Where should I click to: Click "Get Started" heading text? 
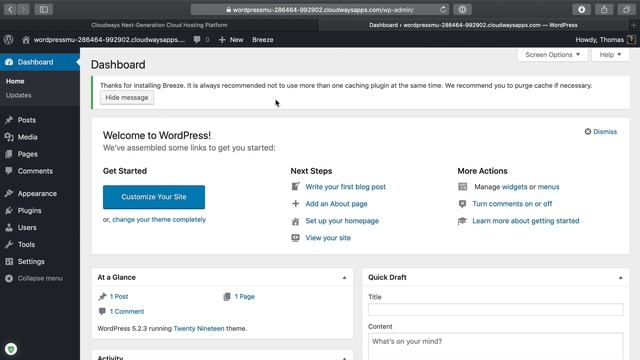pos(125,171)
